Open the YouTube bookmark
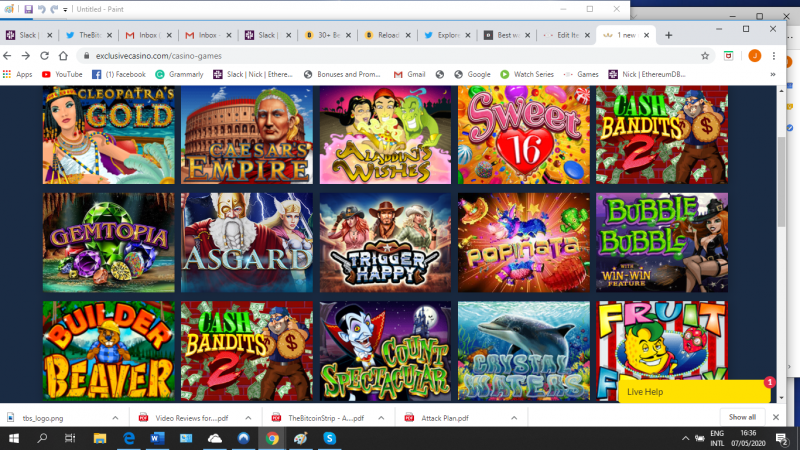Viewport: 800px width, 450px height. tap(62, 74)
